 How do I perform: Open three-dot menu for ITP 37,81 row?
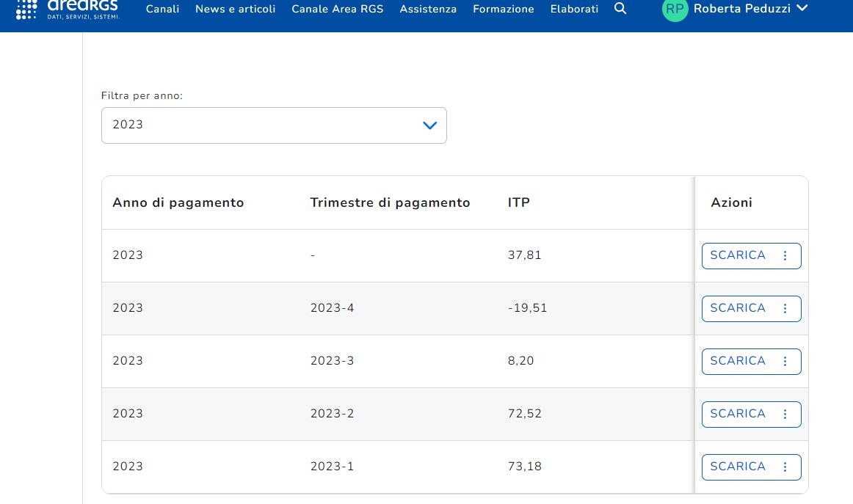[785, 256]
